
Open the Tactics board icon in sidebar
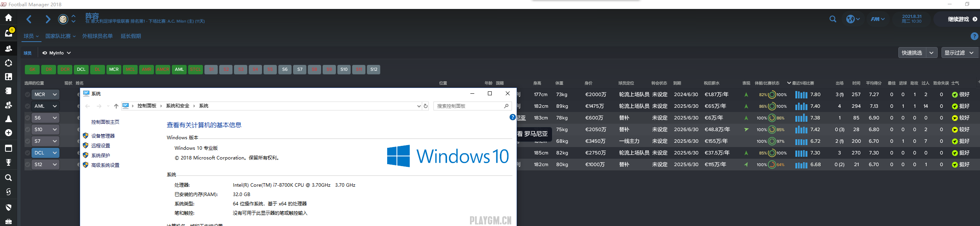[9, 77]
